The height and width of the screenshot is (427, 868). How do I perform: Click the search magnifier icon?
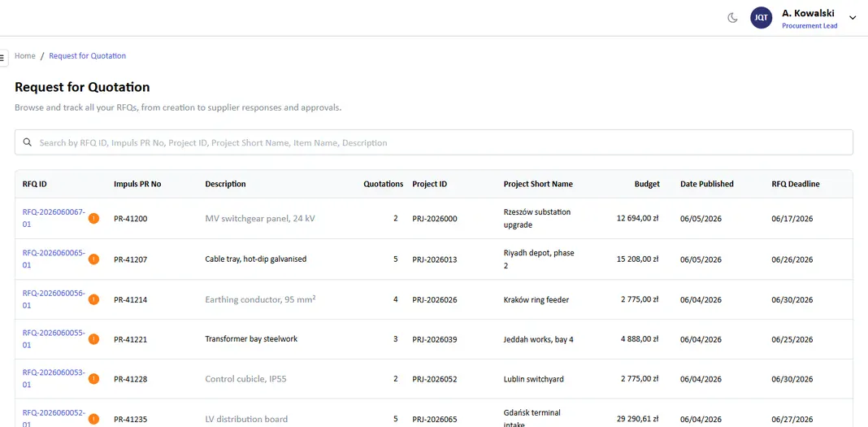point(27,142)
